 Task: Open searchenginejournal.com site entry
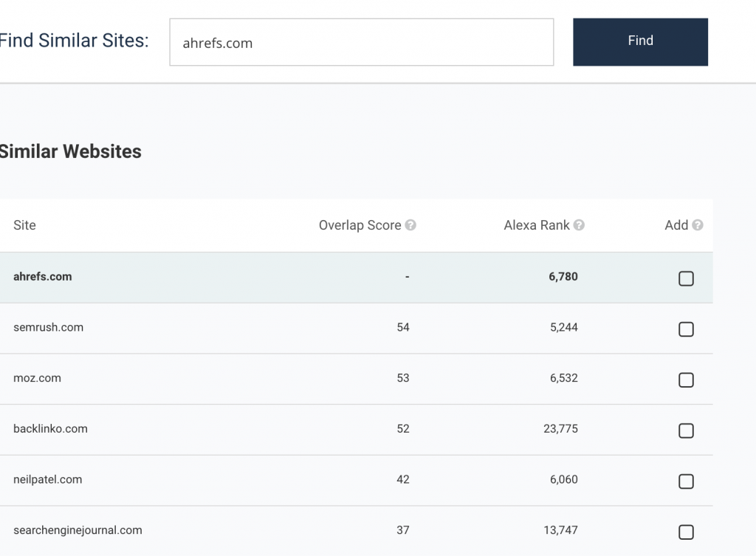point(78,529)
